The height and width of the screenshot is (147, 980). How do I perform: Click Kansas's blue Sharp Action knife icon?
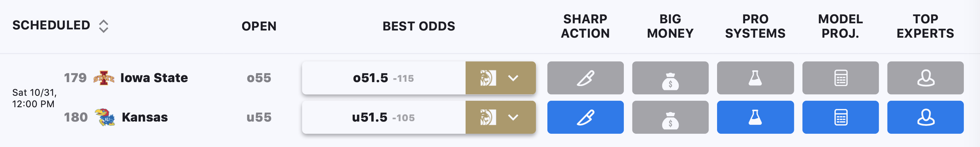[585, 117]
